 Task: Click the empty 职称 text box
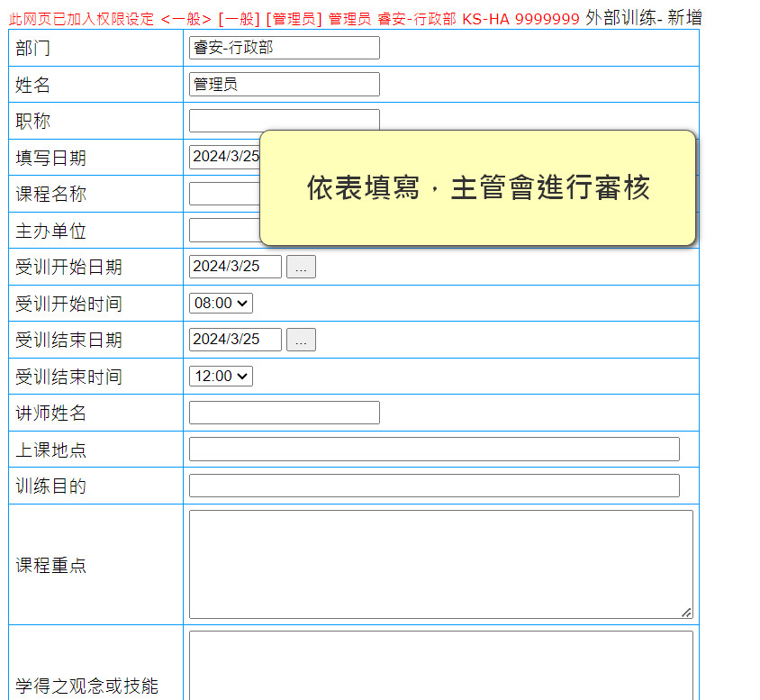[x=284, y=119]
